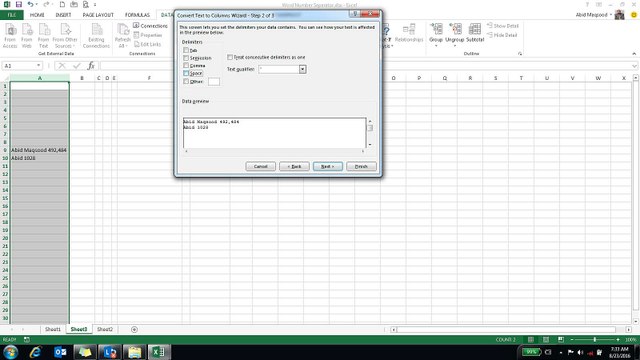Screen dimensions: 640x360
Task: Open Internet Explorer from taskbar
Action: coord(36,352)
